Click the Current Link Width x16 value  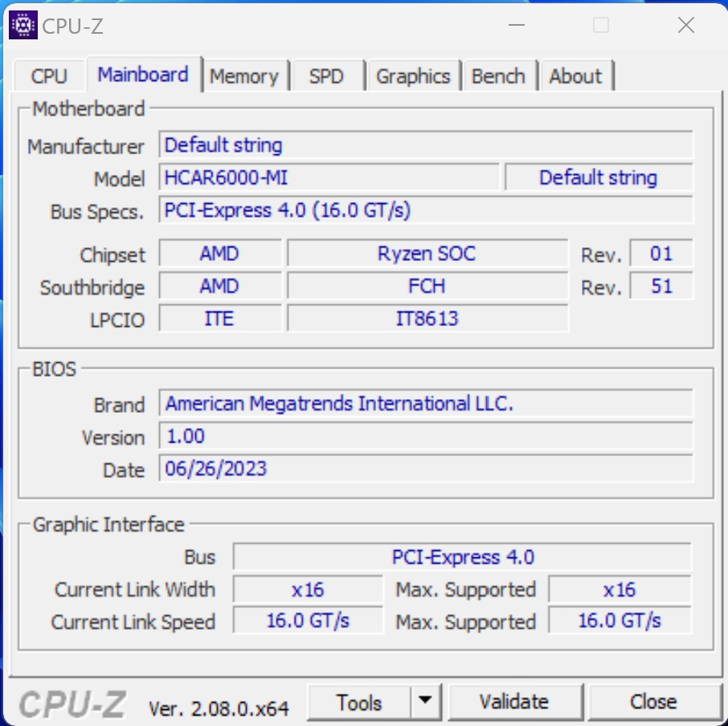(308, 589)
